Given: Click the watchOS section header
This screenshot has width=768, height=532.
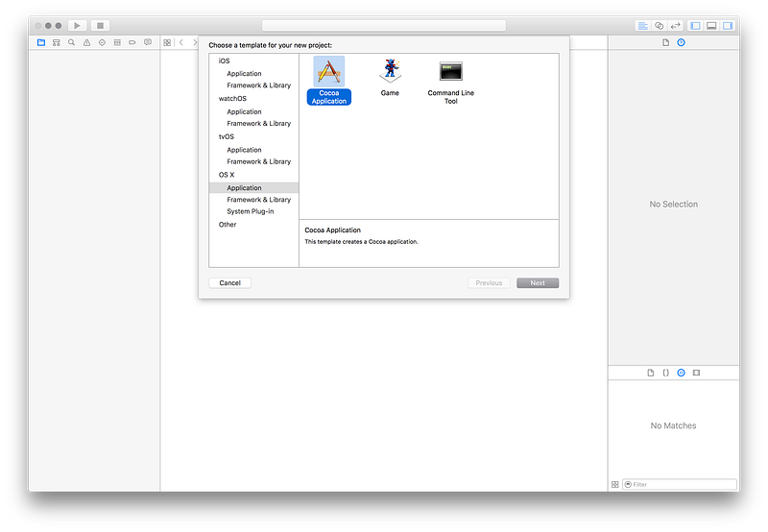Looking at the screenshot, I should coord(232,99).
